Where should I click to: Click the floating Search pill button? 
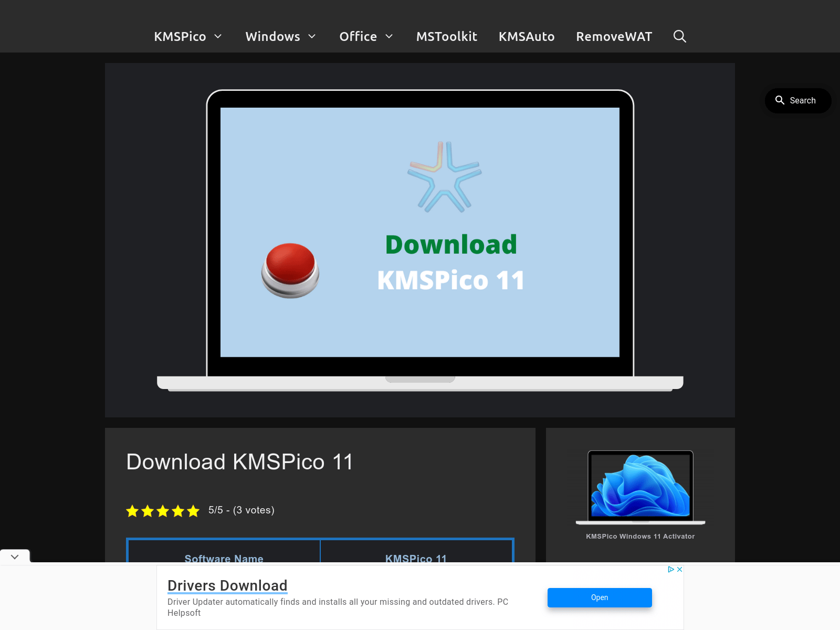(x=797, y=100)
